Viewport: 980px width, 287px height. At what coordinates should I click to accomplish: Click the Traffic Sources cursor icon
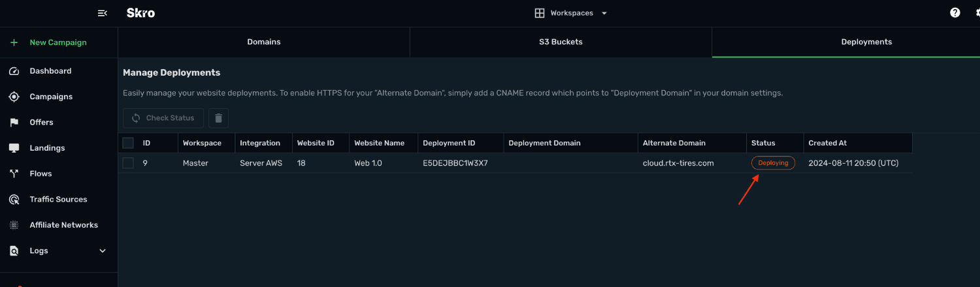[14, 200]
